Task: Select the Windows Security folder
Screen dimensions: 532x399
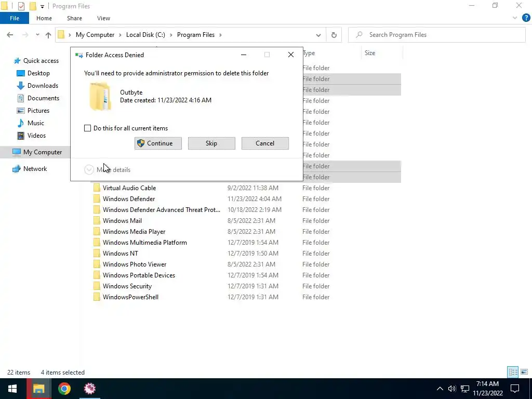Action: pos(127,286)
